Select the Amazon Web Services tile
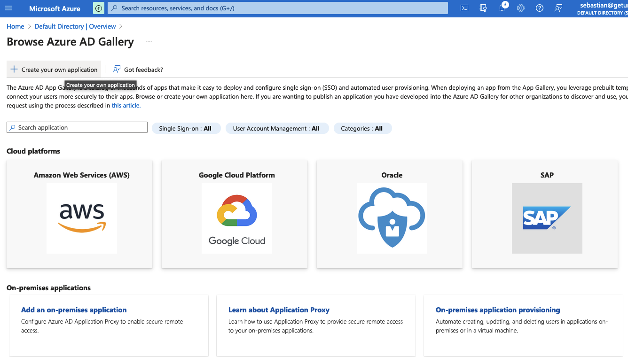The image size is (628, 364). coord(79,214)
